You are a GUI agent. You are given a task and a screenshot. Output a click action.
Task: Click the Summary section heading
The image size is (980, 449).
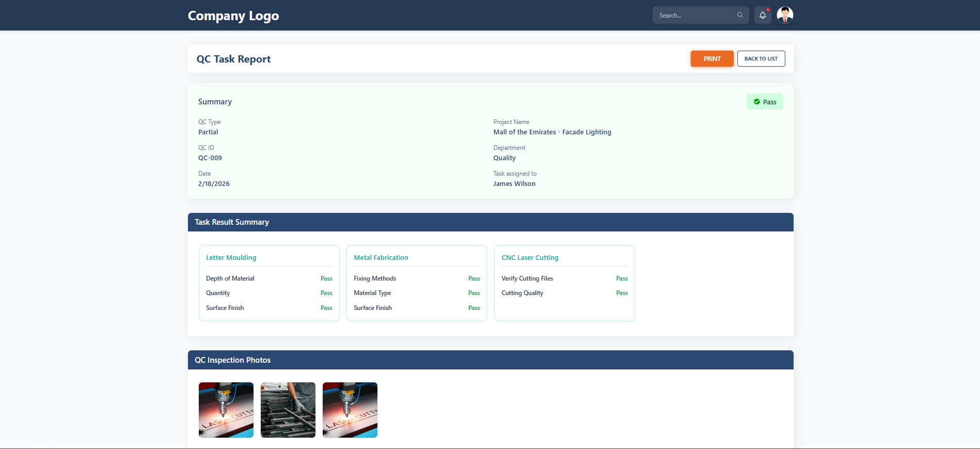tap(215, 102)
